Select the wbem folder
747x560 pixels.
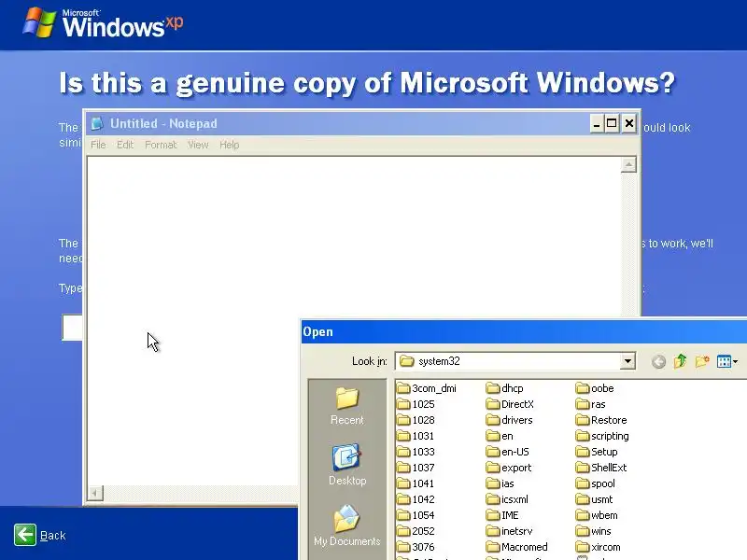click(x=597, y=515)
